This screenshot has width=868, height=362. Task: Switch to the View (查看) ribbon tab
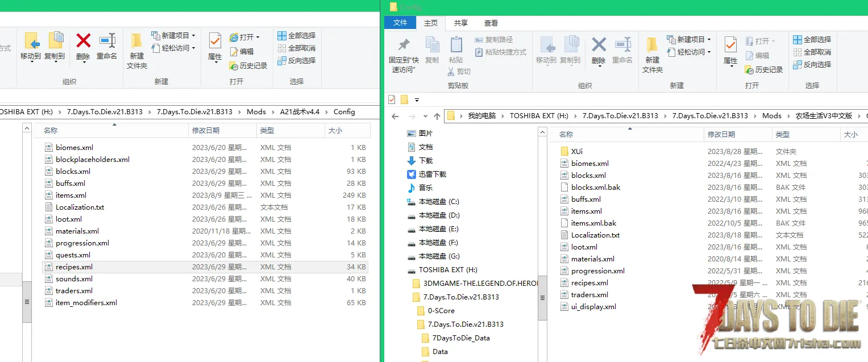(x=491, y=23)
